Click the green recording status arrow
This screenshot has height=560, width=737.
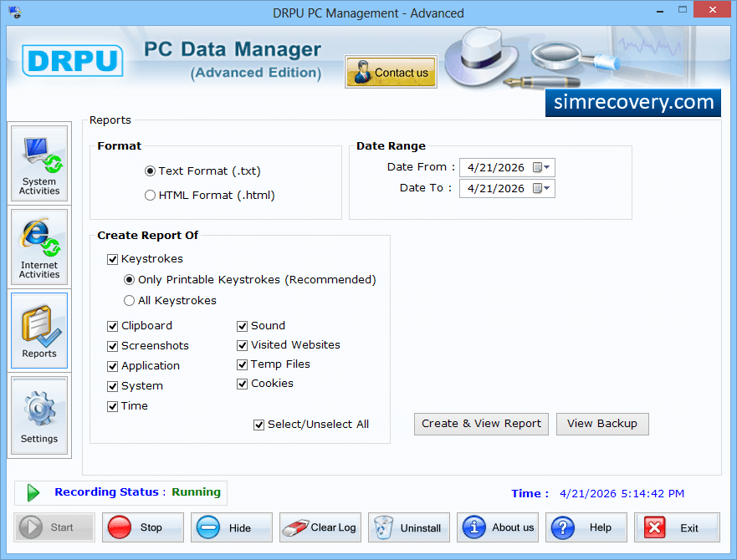(x=33, y=492)
